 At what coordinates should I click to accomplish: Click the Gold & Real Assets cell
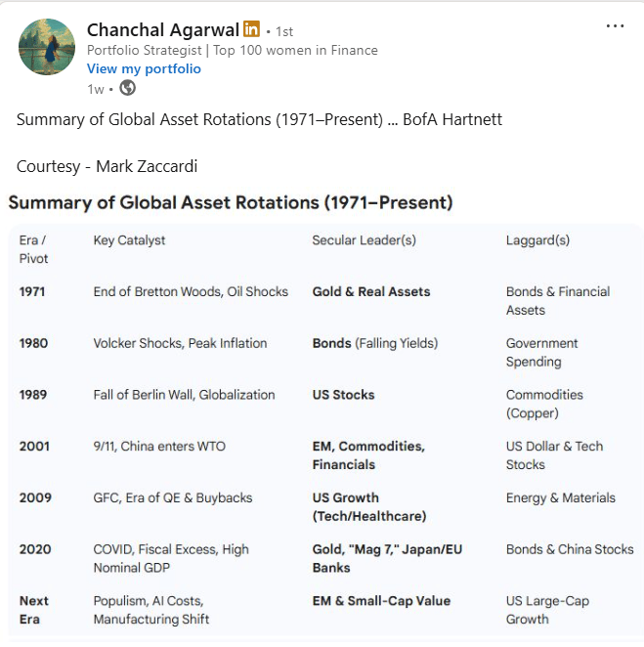click(x=371, y=291)
